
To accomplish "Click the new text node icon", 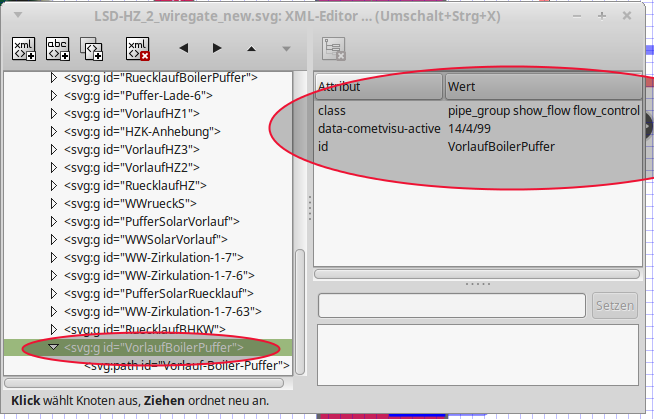I will pyautogui.click(x=58, y=48).
